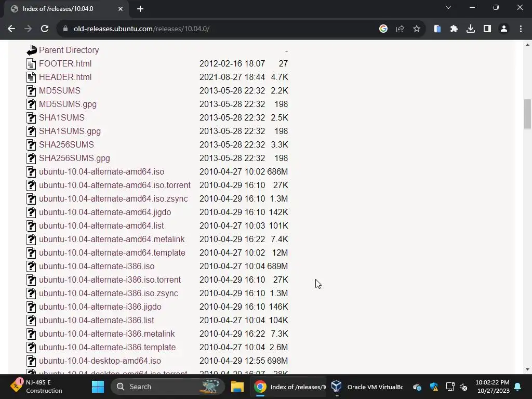Open ubuntu-10.04-alternate-amd64.metalink link
The image size is (532, 399).
tap(112, 239)
